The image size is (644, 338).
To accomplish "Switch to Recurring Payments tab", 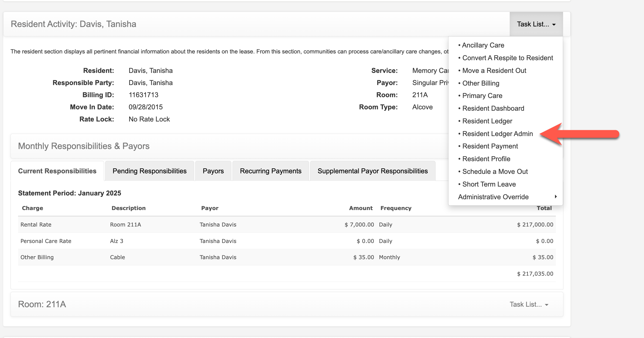I will pos(270,171).
